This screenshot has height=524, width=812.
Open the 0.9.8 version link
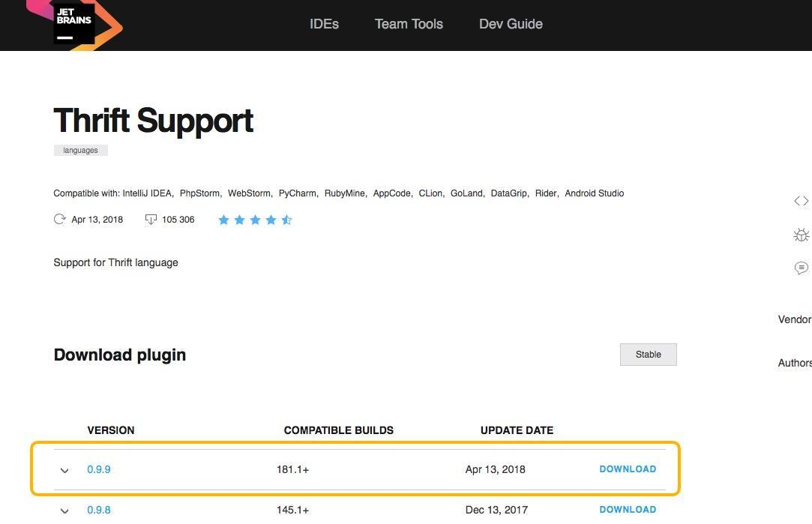point(98,510)
